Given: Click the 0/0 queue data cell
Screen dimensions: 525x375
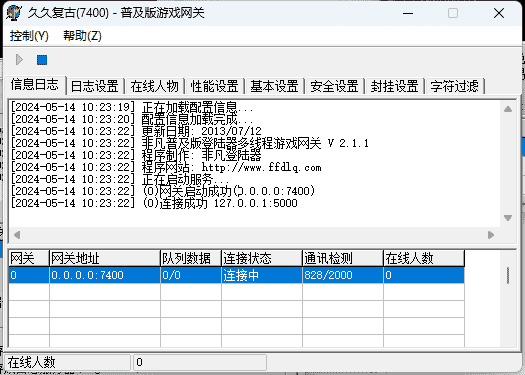Looking at the screenshot, I should coord(191,275).
